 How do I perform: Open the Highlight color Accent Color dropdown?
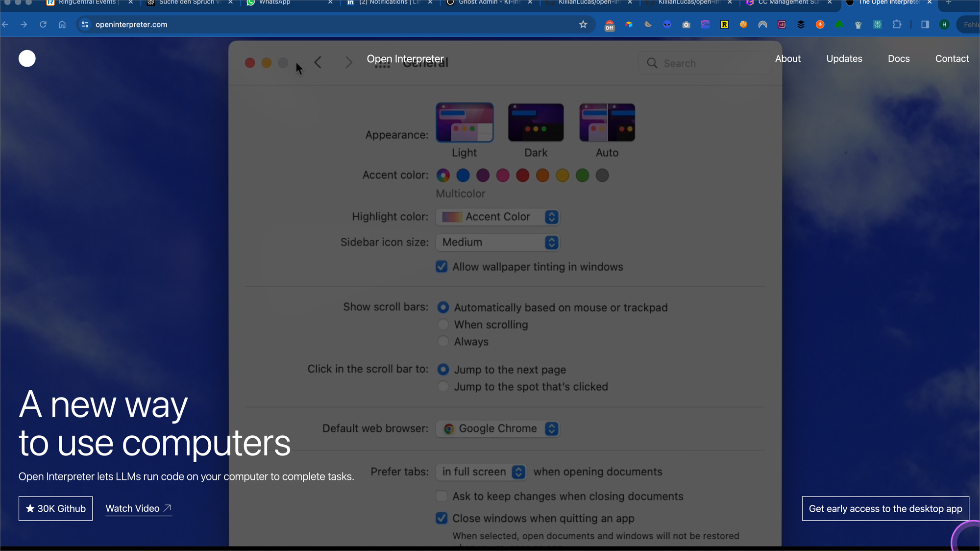click(x=497, y=217)
